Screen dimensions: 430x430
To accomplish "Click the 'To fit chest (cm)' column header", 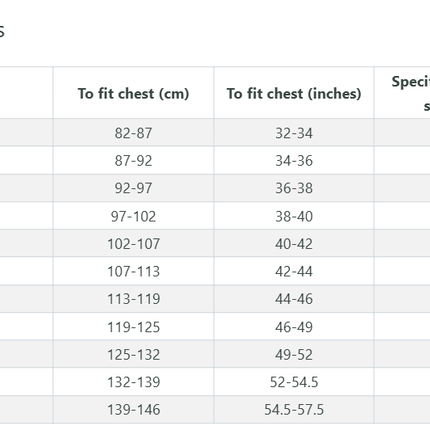I will click(x=133, y=93).
